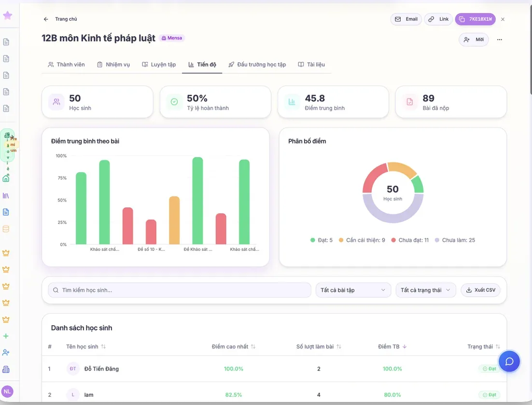Image resolution: width=532 pixels, height=405 pixels.
Task: Click Đạt status badge in Đỗ Tiến Đăng row
Action: [489, 369]
